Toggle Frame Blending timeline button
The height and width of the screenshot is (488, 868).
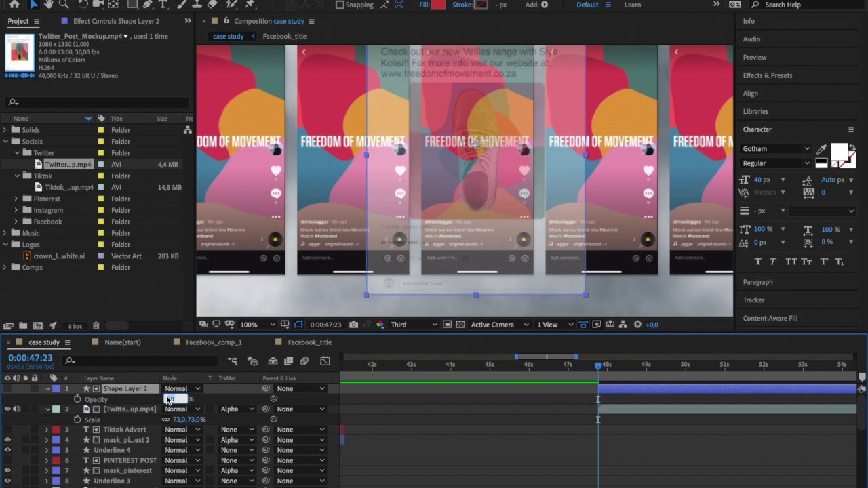click(288, 361)
